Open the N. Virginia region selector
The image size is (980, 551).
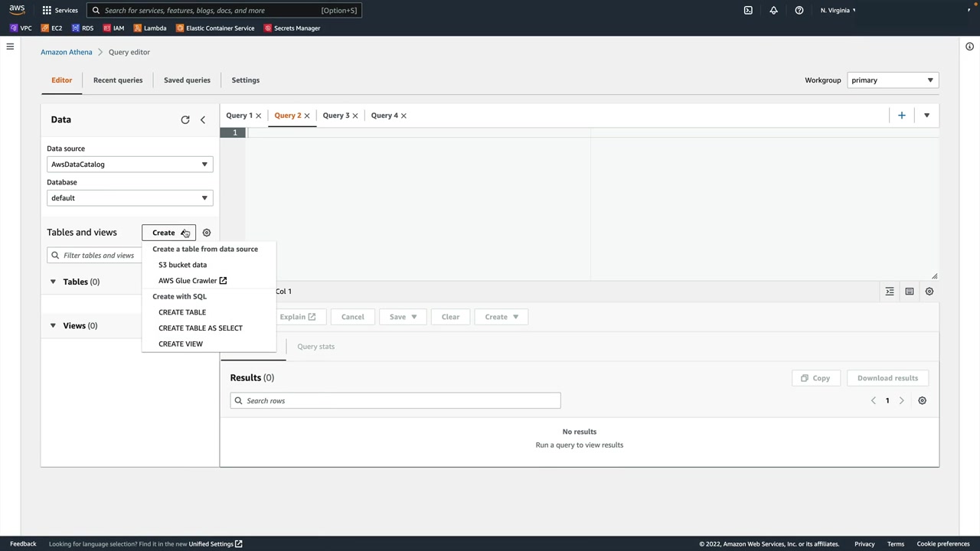tap(838, 10)
